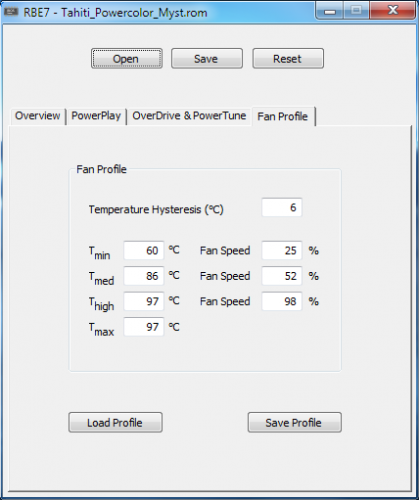Click the window title Tahiti_Powercolor_Myst.rom

[134, 13]
